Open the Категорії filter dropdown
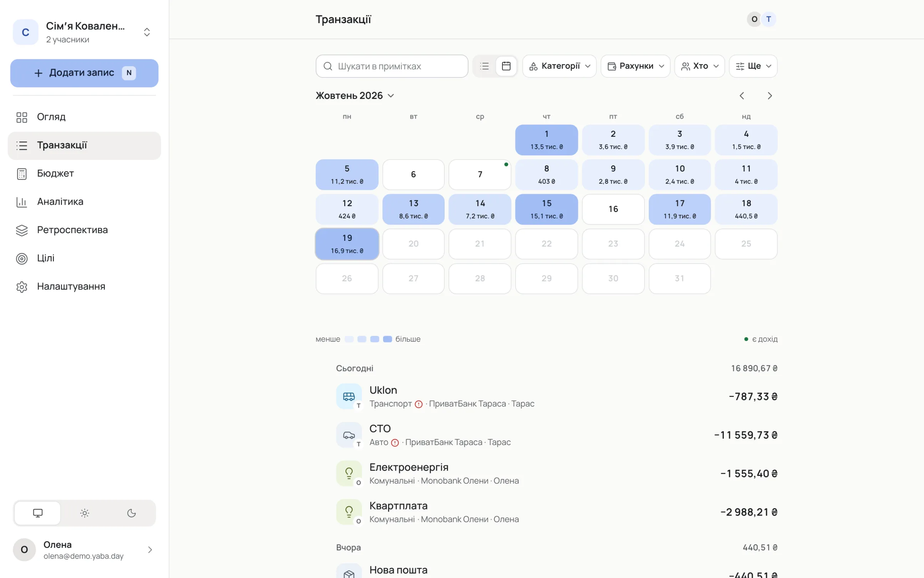This screenshot has height=578, width=924. click(x=559, y=66)
